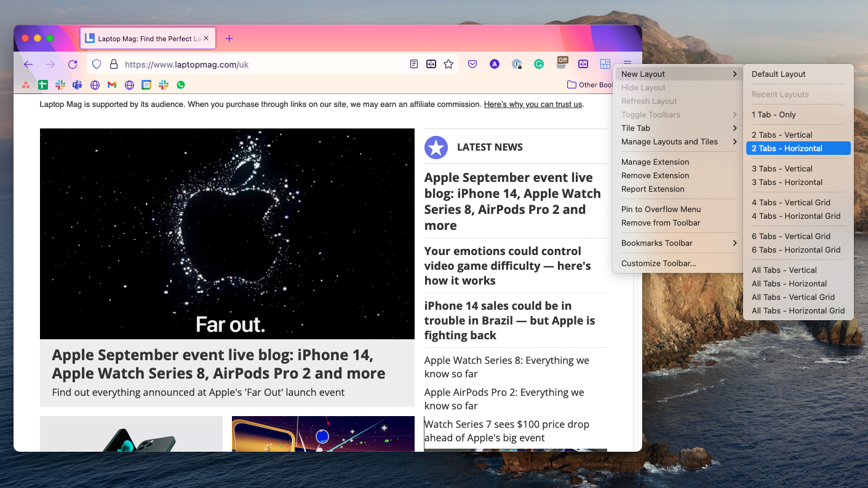Viewport: 868px width, 488px height.
Task: Bookmark this page with the star
Action: pos(448,64)
